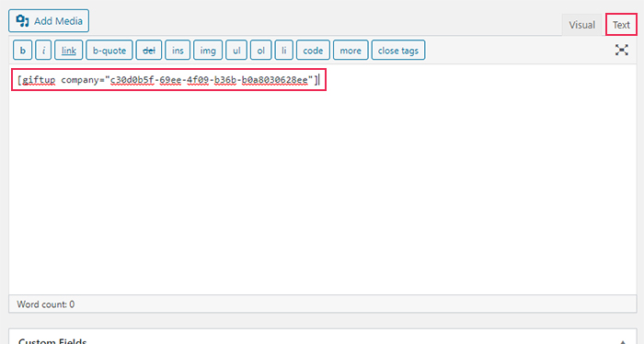The height and width of the screenshot is (344, 644).
Task: Click the Add Media button
Action: (49, 21)
